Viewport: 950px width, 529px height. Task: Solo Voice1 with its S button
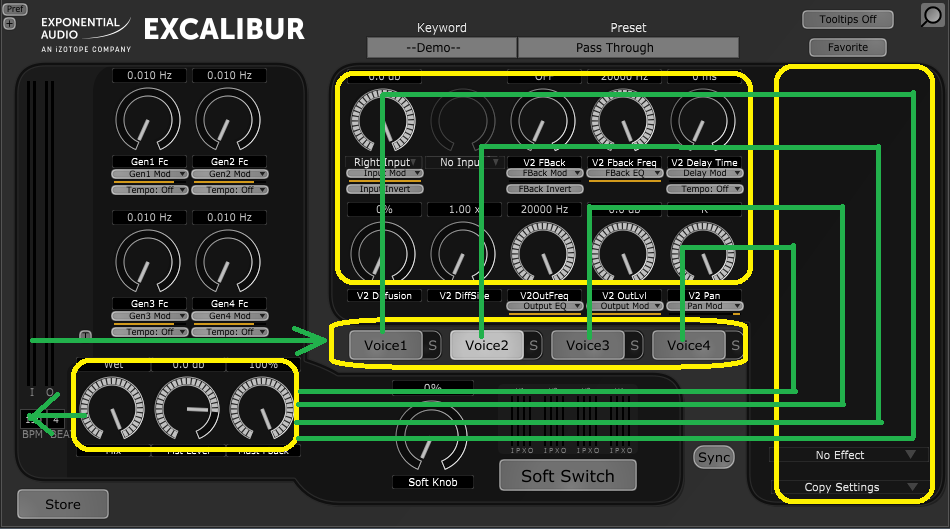coord(432,345)
